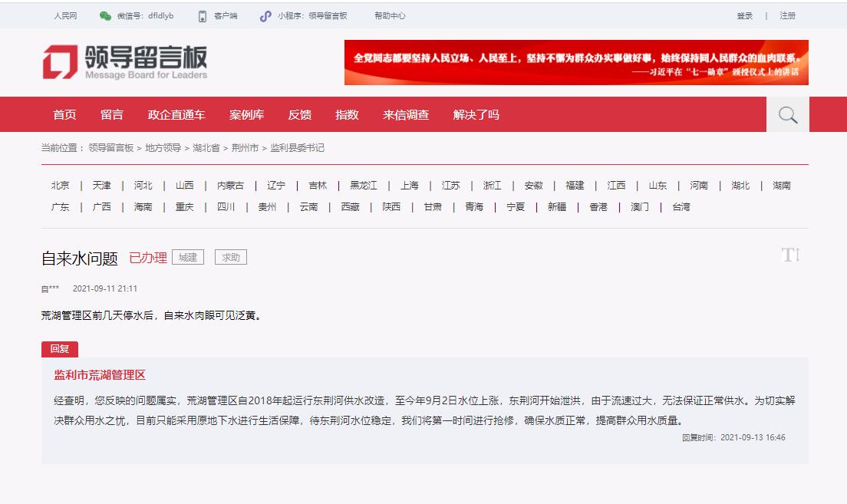Click the 小程序 mini program icon
The image size is (847, 504).
265,16
